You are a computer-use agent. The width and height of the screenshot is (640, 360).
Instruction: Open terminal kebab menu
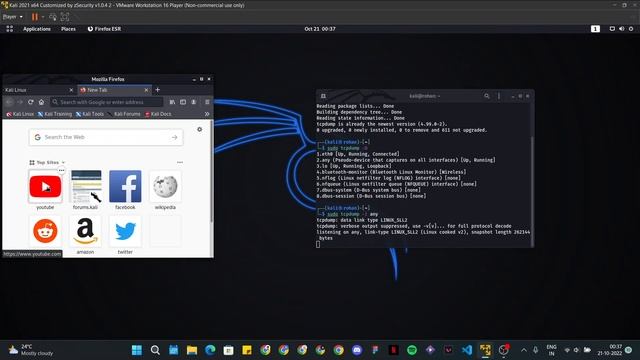coord(499,96)
